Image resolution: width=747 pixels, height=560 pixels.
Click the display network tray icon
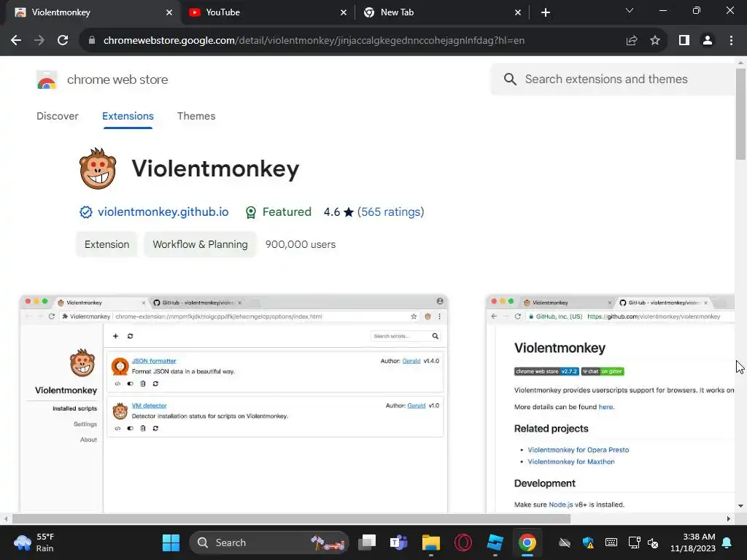coord(634,542)
